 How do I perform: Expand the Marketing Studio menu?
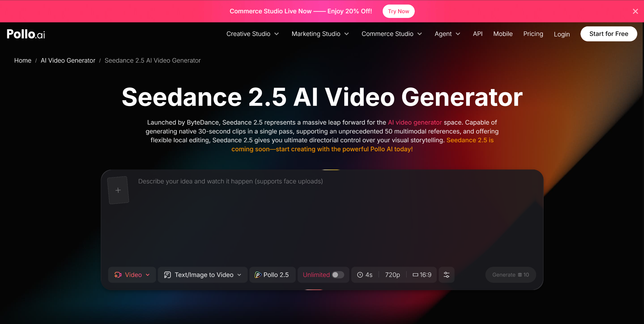pos(320,34)
